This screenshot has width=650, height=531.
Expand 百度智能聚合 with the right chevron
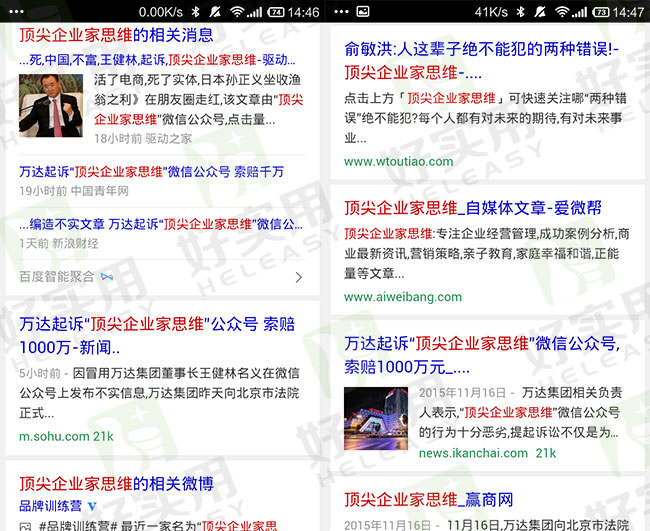tap(298, 277)
